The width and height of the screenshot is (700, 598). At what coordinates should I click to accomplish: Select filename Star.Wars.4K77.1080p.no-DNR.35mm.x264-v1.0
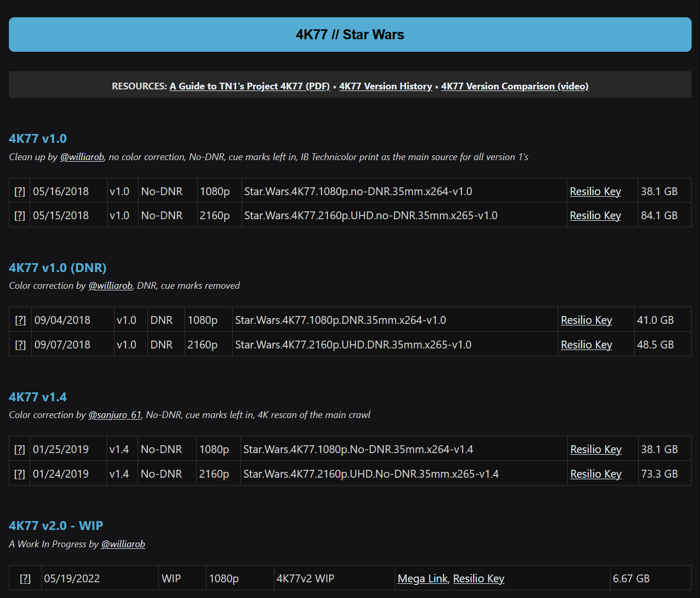tap(358, 191)
